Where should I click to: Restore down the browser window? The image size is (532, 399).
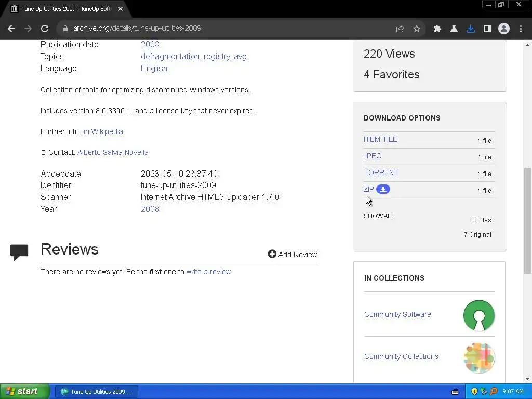click(501, 5)
